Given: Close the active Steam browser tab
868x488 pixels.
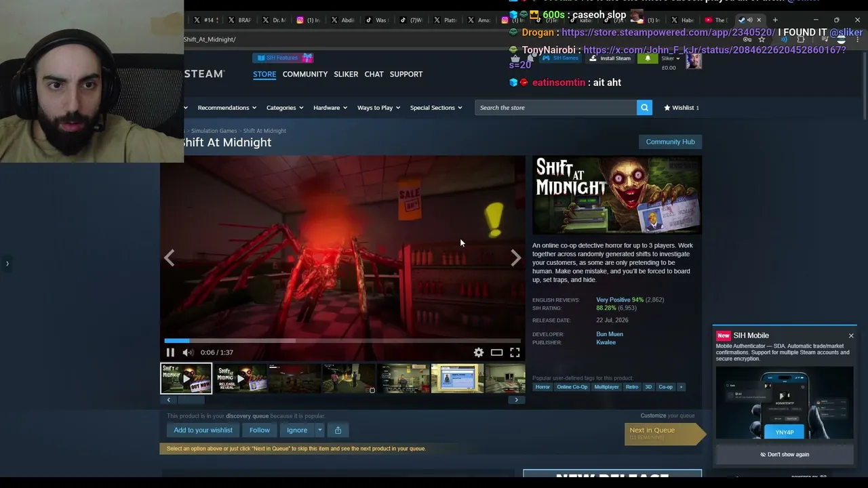Looking at the screenshot, I should click(x=759, y=20).
